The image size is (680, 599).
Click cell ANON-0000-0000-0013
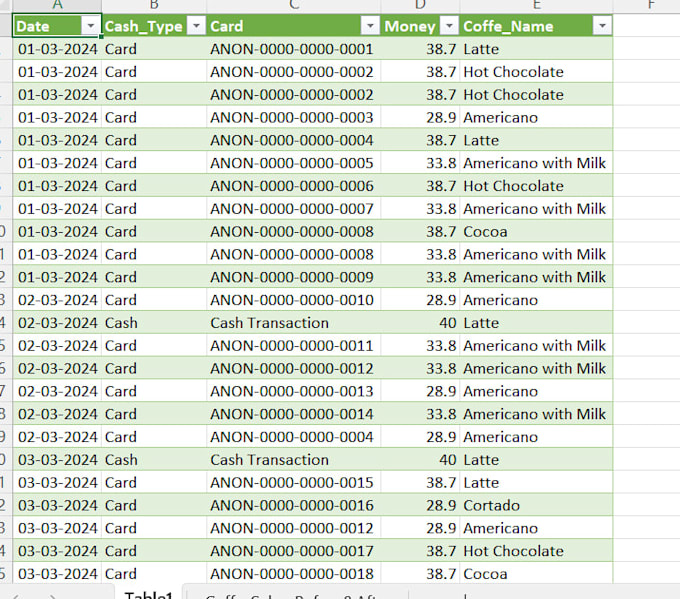[294, 391]
